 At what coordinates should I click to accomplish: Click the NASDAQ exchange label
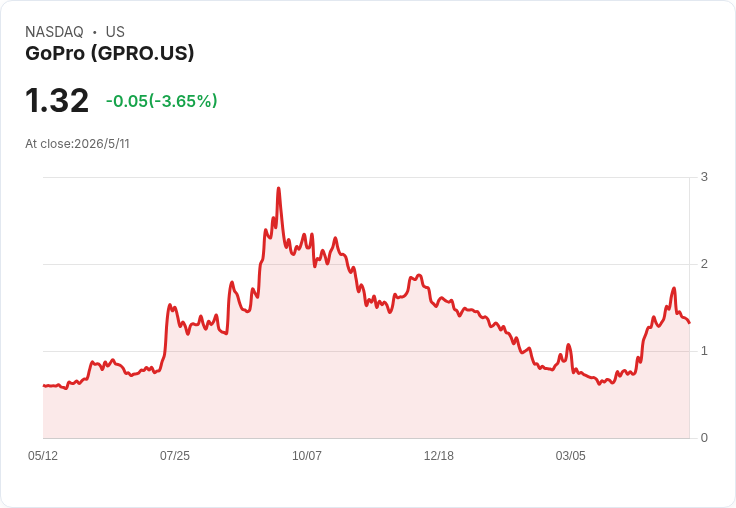pyautogui.click(x=54, y=32)
